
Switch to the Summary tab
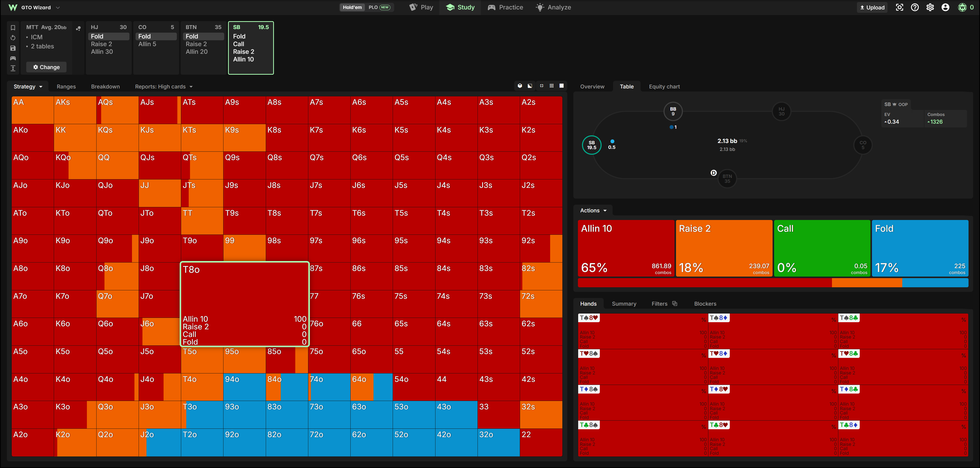click(x=624, y=304)
